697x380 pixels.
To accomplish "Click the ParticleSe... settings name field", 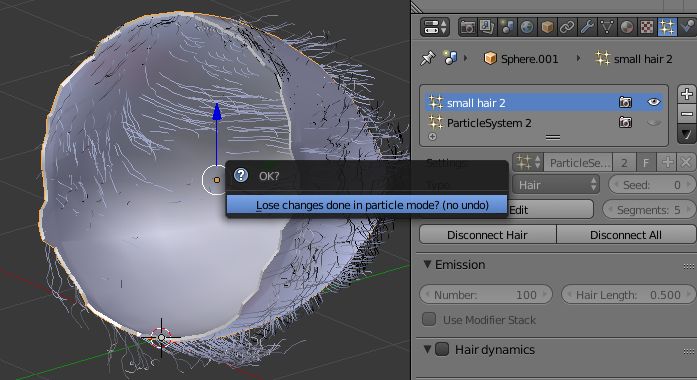I will (x=578, y=163).
